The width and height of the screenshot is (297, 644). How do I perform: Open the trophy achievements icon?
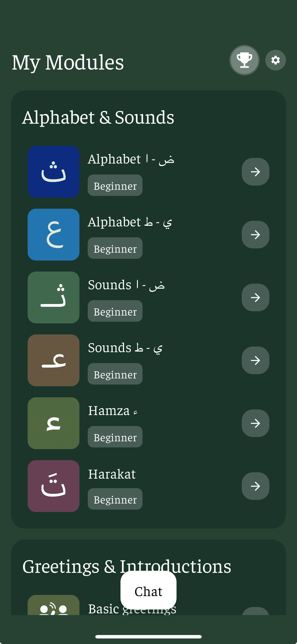[244, 60]
